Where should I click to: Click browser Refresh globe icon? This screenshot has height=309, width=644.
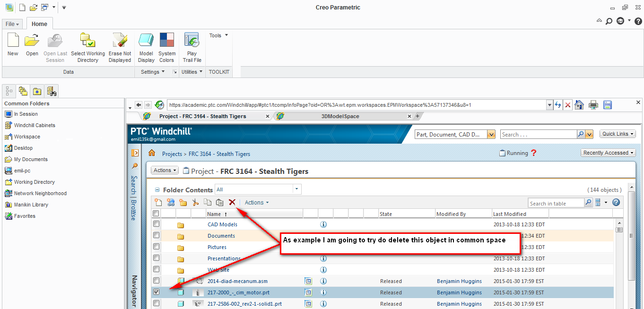tap(159, 105)
